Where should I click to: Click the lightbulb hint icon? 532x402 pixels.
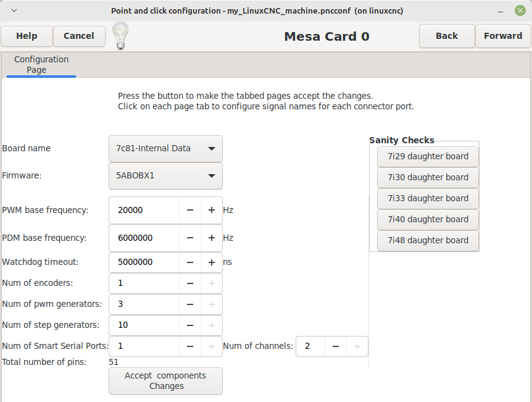(120, 36)
